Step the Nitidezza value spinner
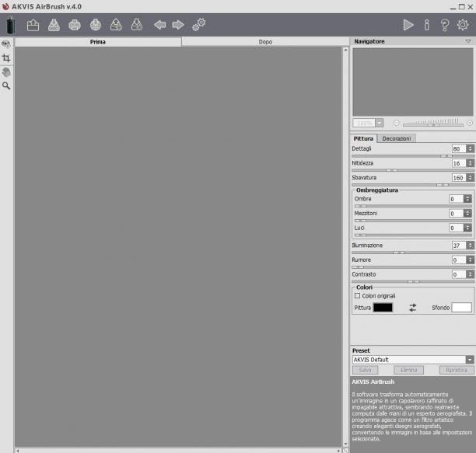 tap(471, 163)
